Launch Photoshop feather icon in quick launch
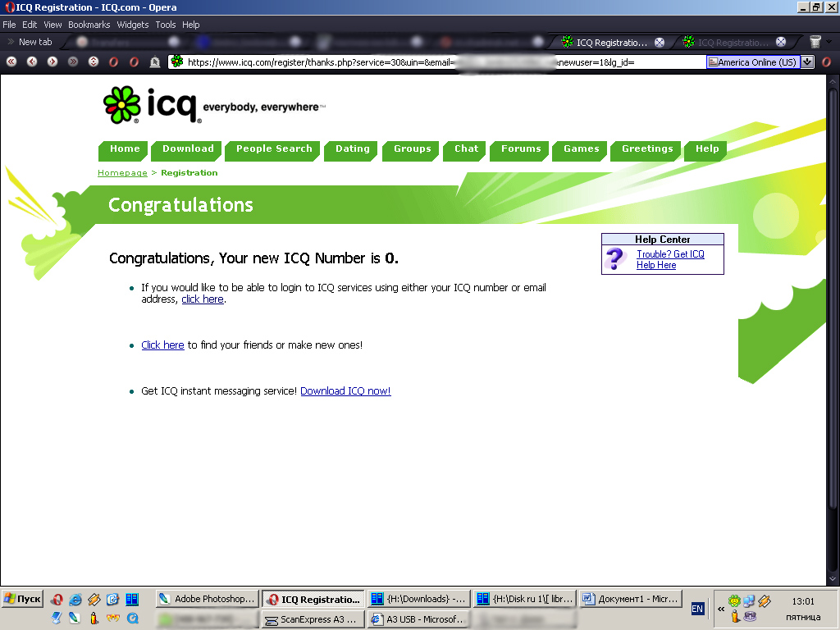 point(75,619)
